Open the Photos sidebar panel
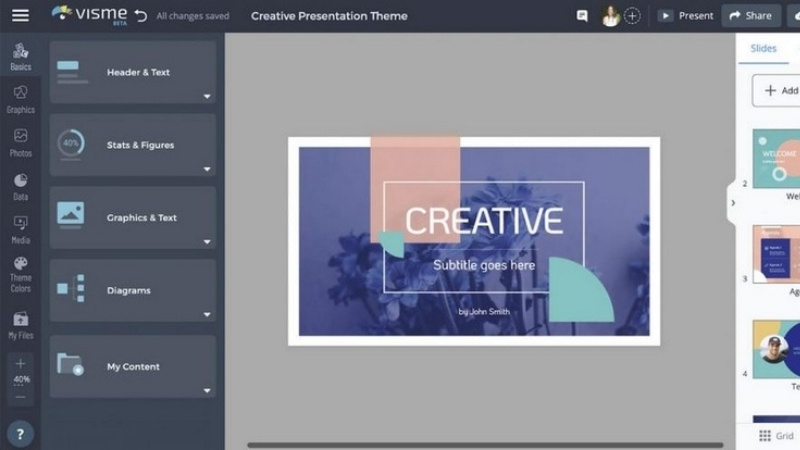The height and width of the screenshot is (450, 800). pyautogui.click(x=20, y=142)
